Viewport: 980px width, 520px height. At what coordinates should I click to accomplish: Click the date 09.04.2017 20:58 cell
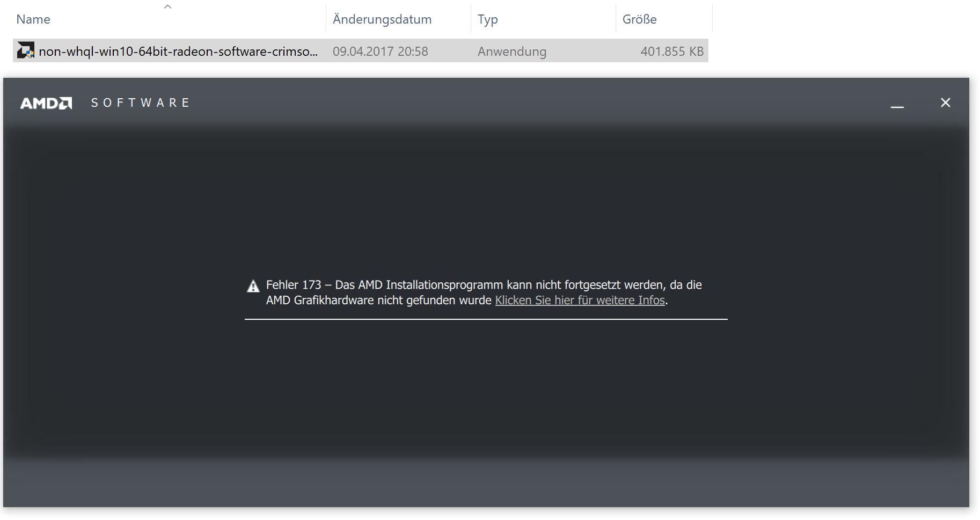pyautogui.click(x=381, y=52)
